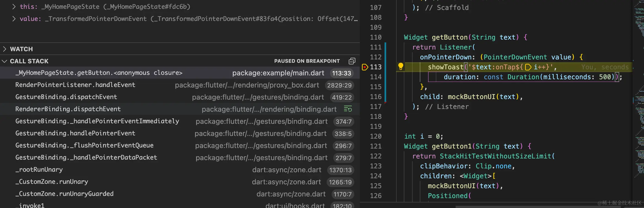Select the GestureBinding.dispatchEvent stack frame
The width and height of the screenshot is (644, 208).
click(180, 97)
